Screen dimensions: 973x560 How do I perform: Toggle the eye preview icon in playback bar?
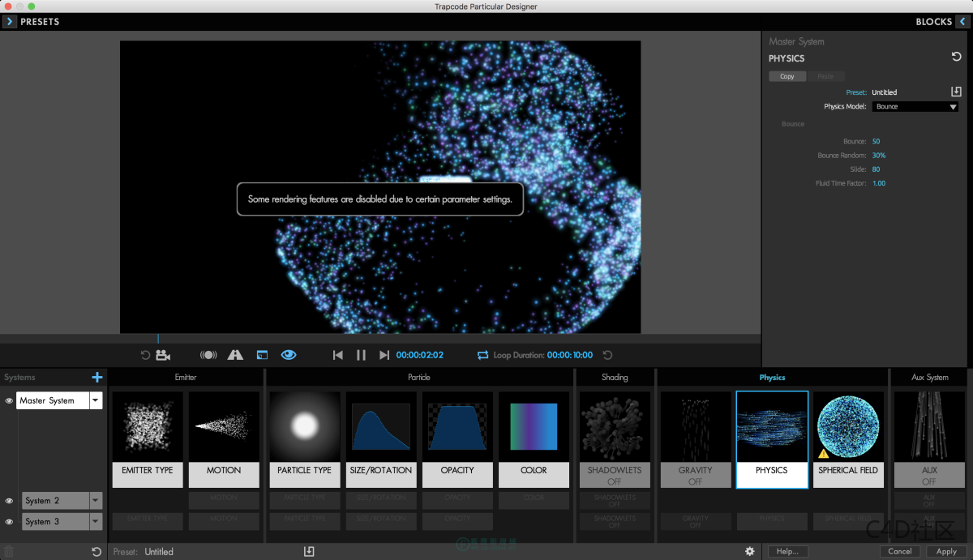[289, 354]
